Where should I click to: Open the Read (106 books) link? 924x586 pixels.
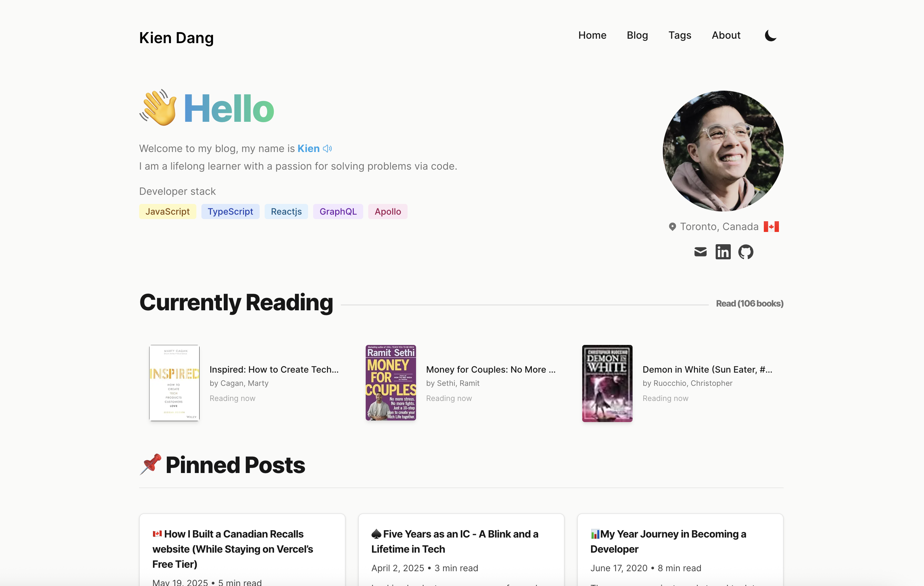pos(749,303)
